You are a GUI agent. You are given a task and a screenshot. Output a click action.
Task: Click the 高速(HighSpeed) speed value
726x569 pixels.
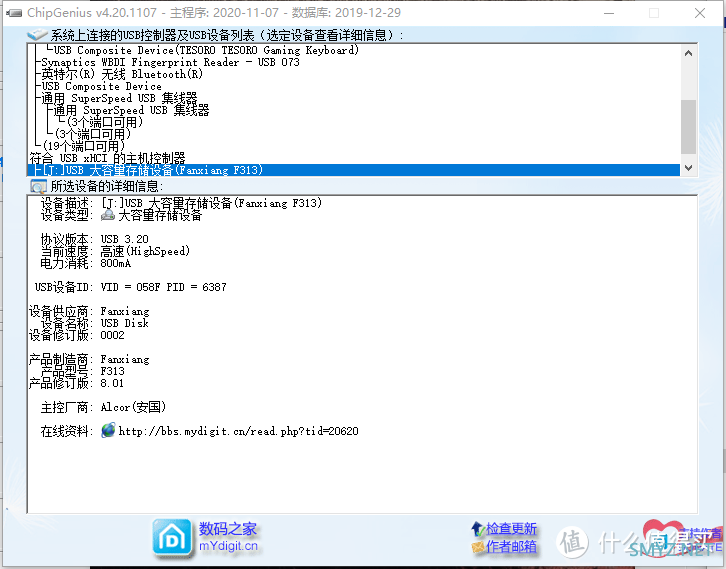point(145,251)
